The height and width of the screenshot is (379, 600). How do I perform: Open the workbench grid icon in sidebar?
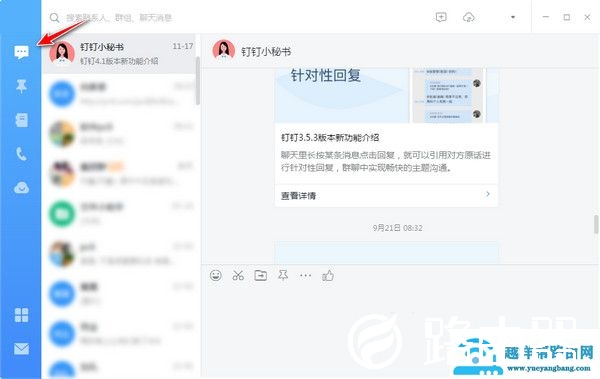21,315
